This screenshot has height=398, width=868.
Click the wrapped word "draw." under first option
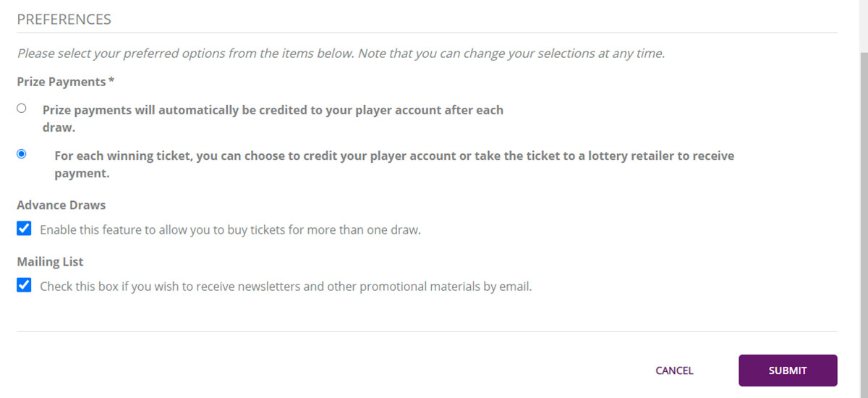(x=59, y=126)
